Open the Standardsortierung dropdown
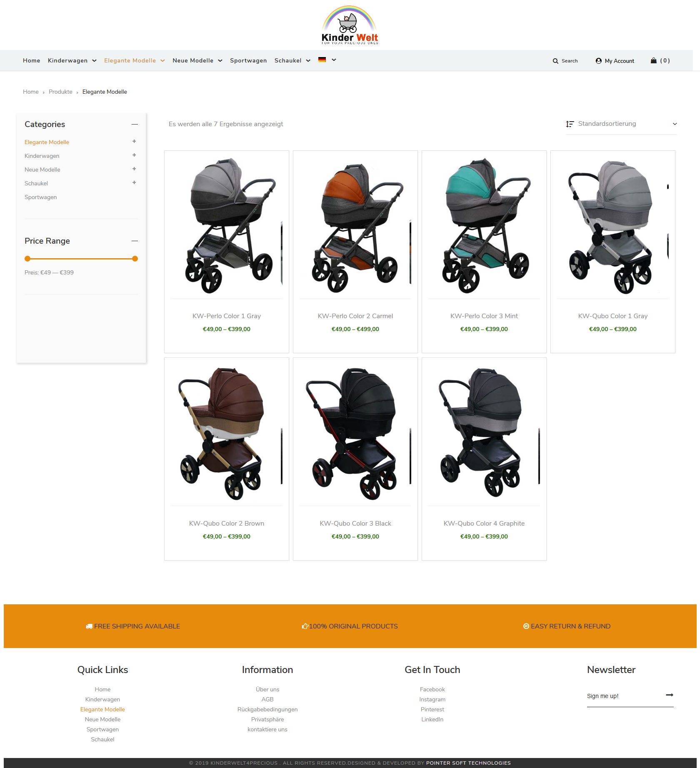700x768 pixels. pyautogui.click(x=621, y=124)
